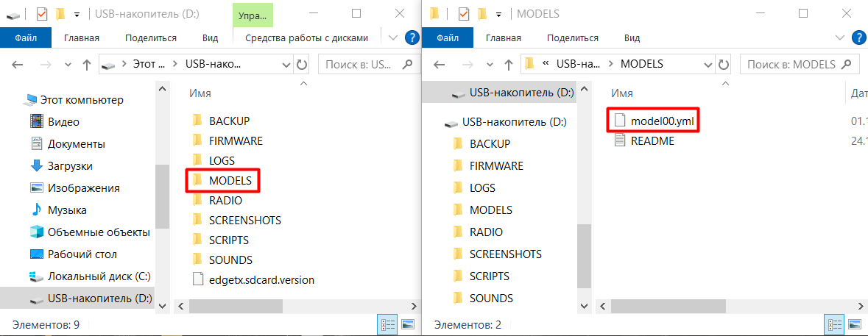Open address history dropdown in left window
This screenshot has height=336, width=868.
pyautogui.click(x=285, y=65)
